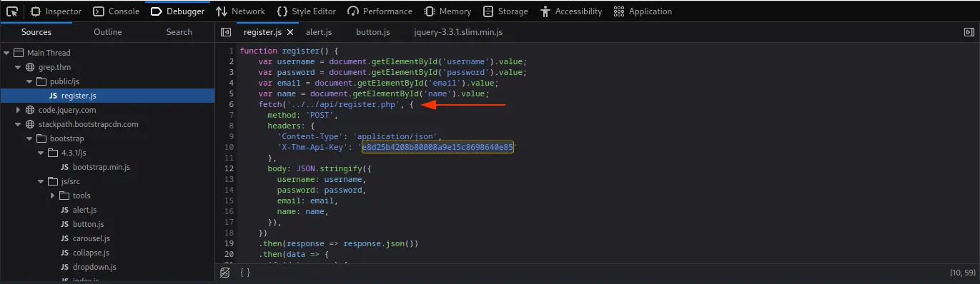Image resolution: width=980 pixels, height=284 pixels.
Task: Click the stackpath.bootstrapcdn.com globe icon
Action: (30, 124)
